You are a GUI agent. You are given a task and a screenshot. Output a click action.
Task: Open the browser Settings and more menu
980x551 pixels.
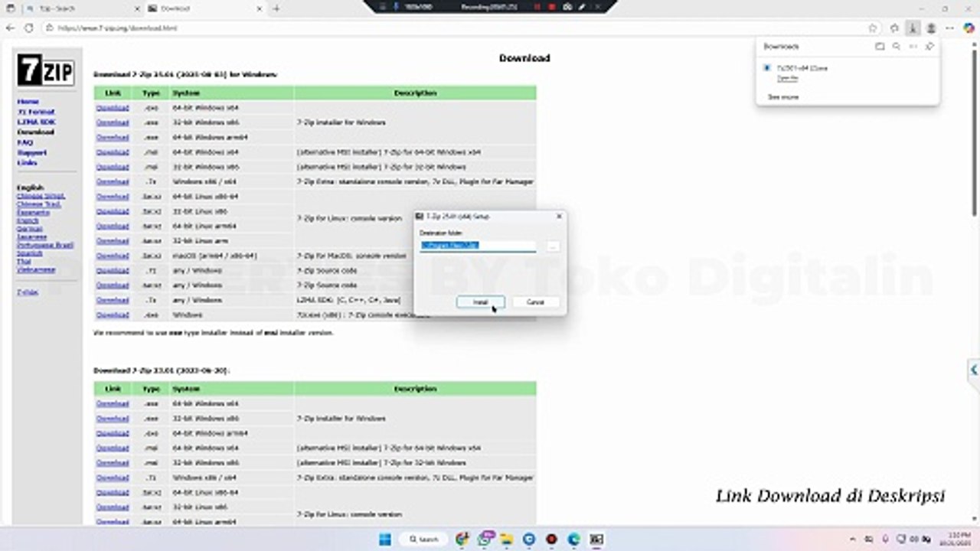[950, 28]
